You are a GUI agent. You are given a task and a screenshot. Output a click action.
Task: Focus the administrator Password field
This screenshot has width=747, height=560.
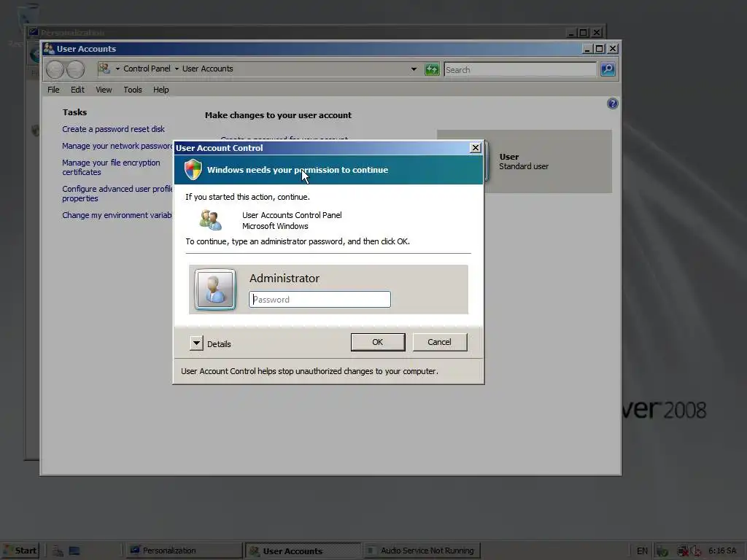pos(320,300)
